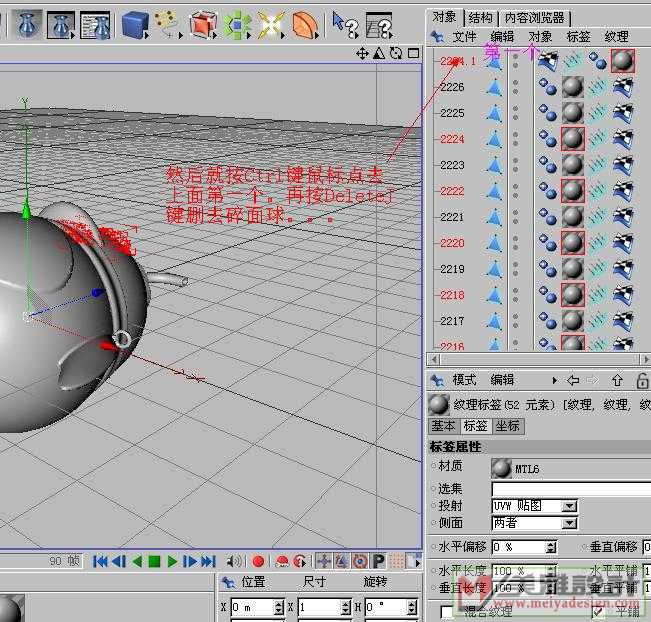Select the 坐标 attribute tab
The image size is (651, 622).
pyautogui.click(x=507, y=426)
